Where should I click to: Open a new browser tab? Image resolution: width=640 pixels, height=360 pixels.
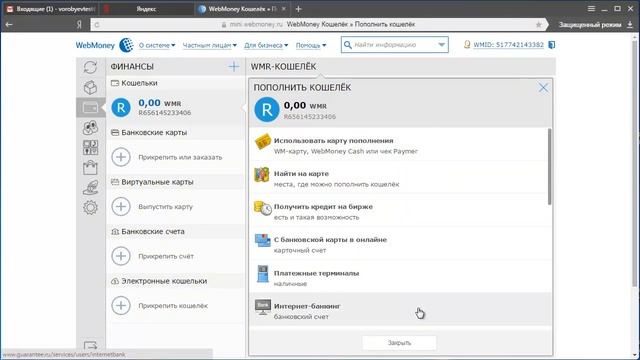(298, 9)
